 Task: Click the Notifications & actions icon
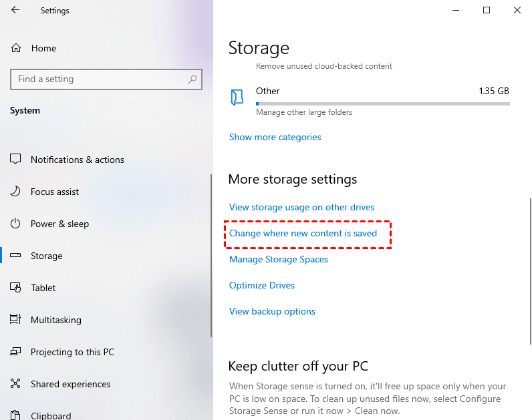pos(15,159)
